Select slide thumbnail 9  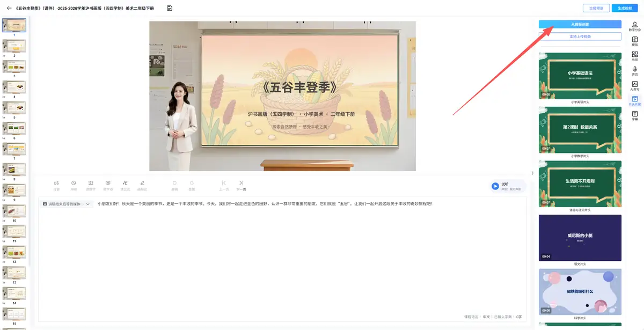tap(14, 190)
